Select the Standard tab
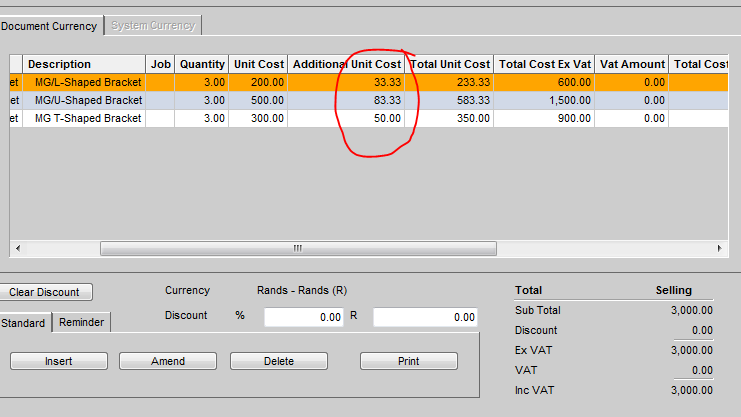The width and height of the screenshot is (741, 417). coord(23,323)
